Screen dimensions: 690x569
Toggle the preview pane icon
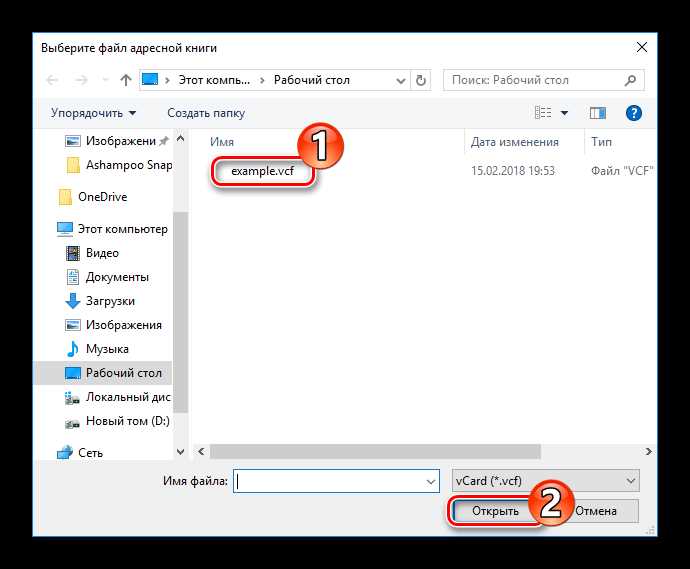click(598, 114)
